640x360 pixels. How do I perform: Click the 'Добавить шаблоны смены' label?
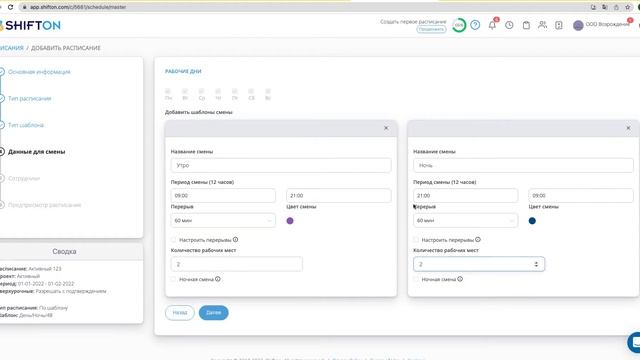tap(199, 112)
